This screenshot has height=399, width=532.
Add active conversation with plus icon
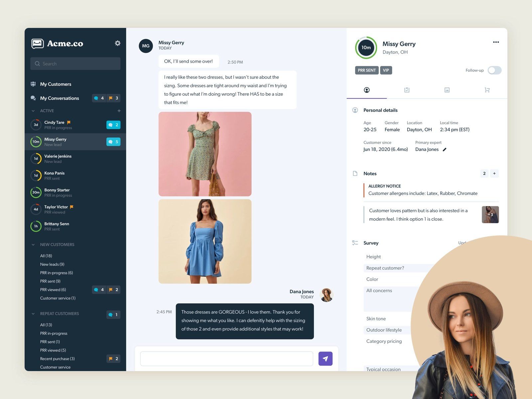click(x=119, y=111)
